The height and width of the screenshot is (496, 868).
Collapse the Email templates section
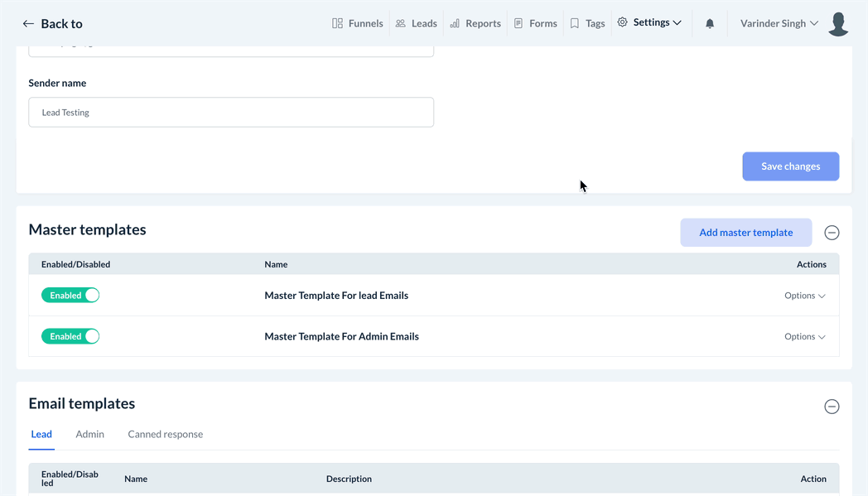[832, 407]
